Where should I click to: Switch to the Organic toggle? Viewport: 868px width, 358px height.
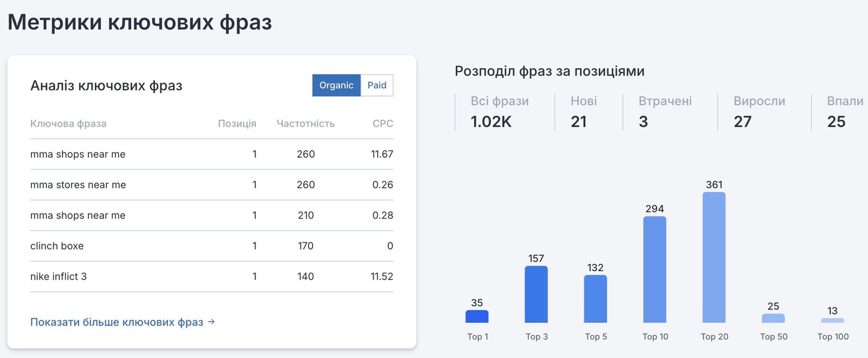tap(336, 85)
